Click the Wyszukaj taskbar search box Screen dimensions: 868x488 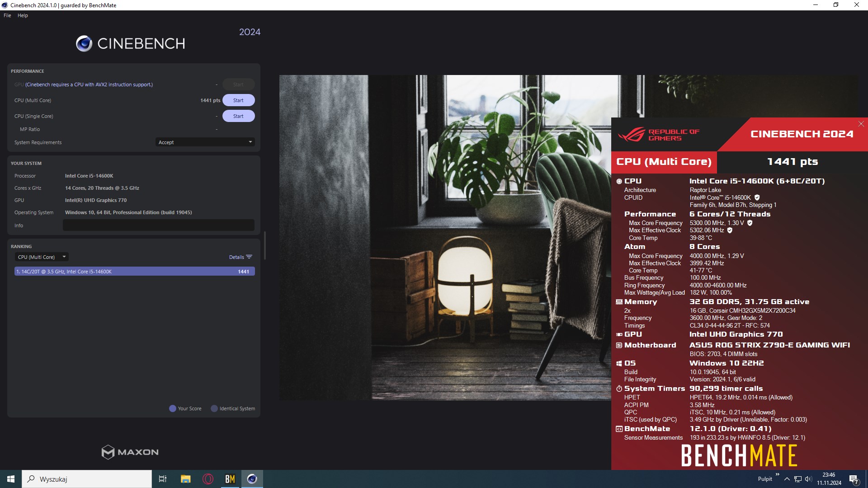(x=87, y=479)
